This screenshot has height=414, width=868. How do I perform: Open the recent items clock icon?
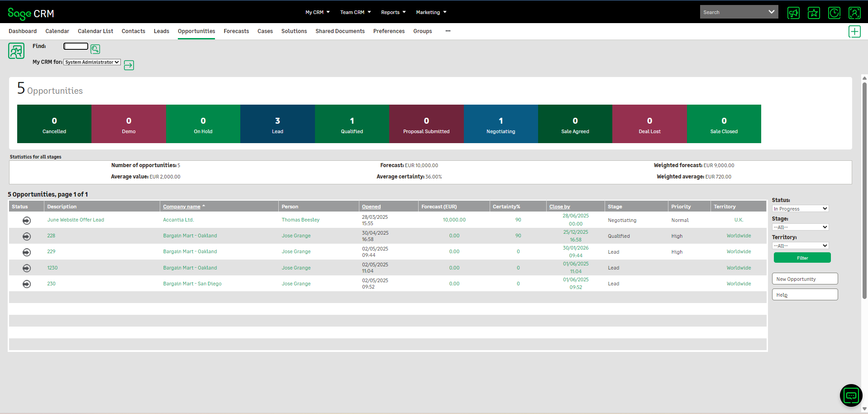point(834,13)
